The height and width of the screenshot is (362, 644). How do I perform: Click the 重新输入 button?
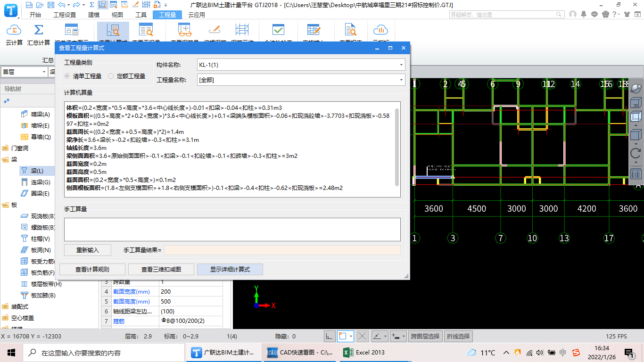[x=87, y=250]
